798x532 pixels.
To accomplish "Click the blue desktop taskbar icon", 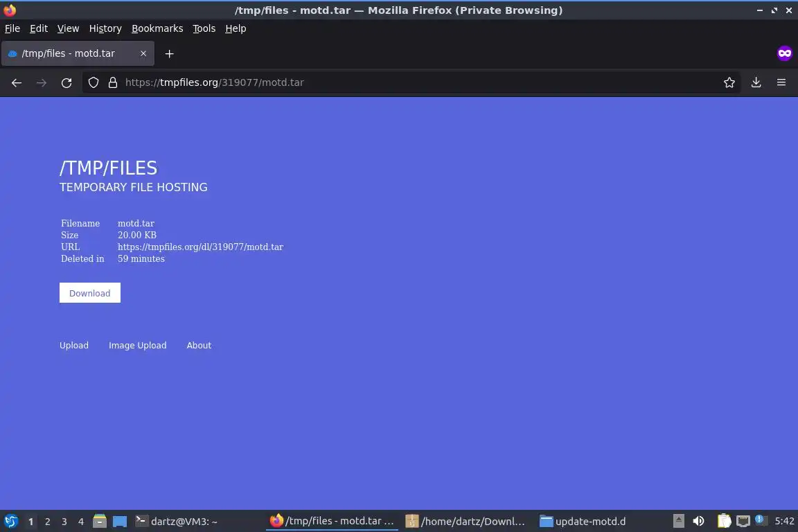I will tap(120, 522).
